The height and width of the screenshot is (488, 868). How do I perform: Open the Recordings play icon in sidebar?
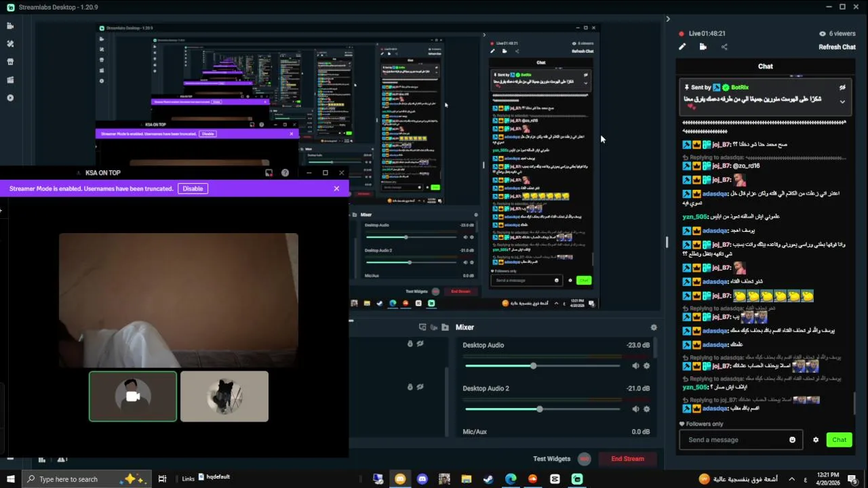[10, 98]
